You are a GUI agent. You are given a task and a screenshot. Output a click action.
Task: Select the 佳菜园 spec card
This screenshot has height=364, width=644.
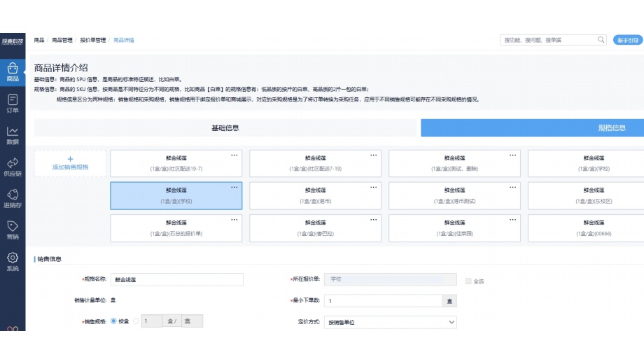[455, 228]
